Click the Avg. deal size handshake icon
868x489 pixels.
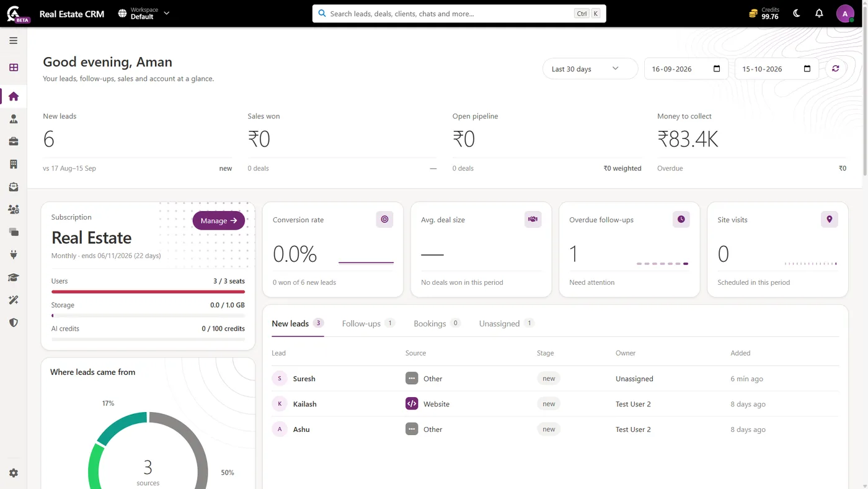533,219
